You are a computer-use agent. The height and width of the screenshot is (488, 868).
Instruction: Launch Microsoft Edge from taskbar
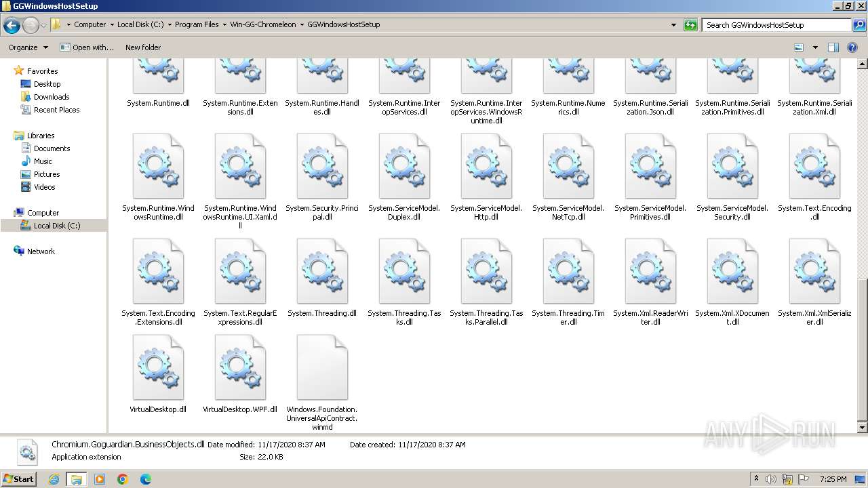click(146, 479)
